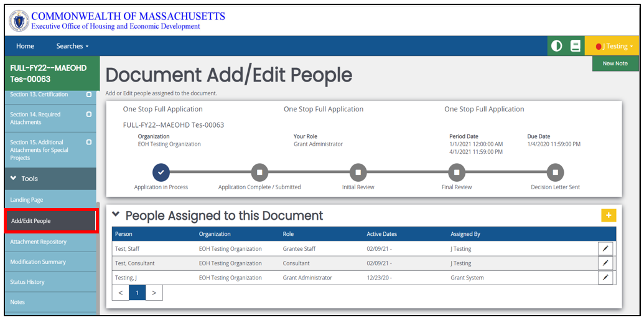The image size is (644, 320).
Task: Edit the Testing, J row with the pencil icon
Action: [605, 278]
